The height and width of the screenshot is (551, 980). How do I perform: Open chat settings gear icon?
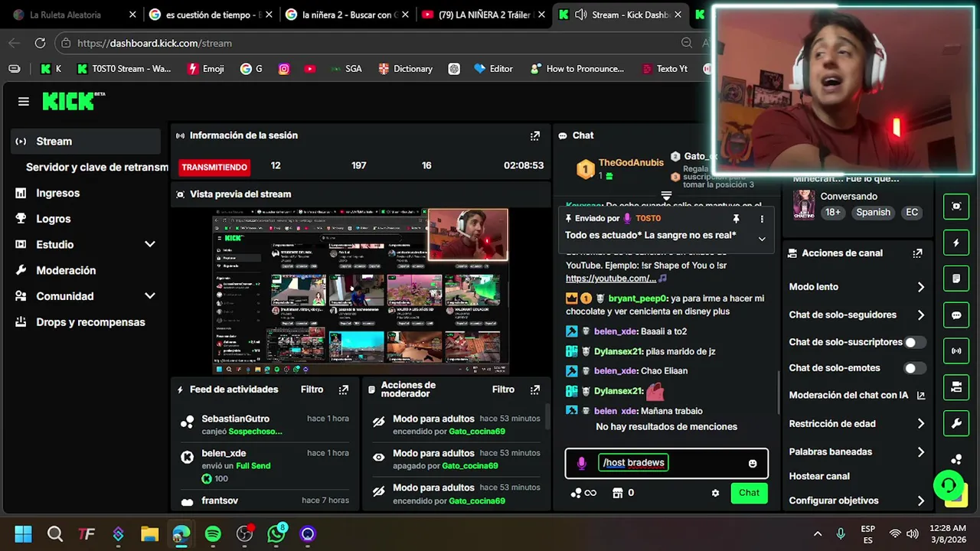click(x=715, y=494)
